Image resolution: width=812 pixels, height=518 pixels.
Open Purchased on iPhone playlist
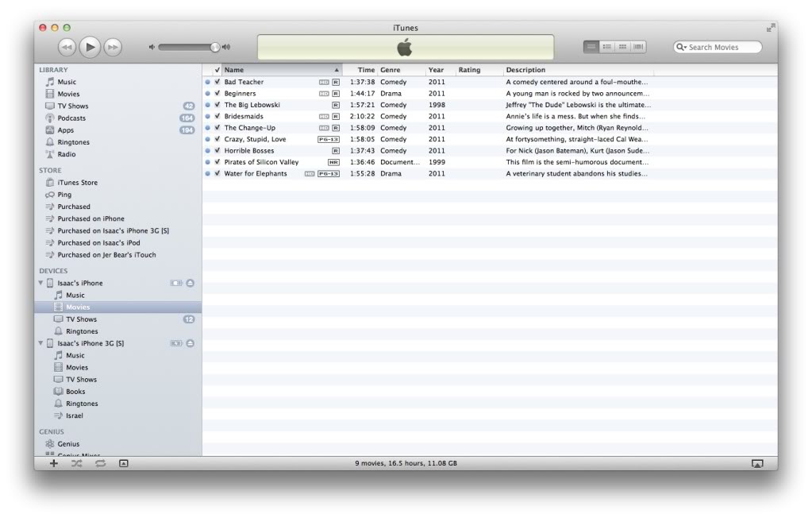coord(90,218)
